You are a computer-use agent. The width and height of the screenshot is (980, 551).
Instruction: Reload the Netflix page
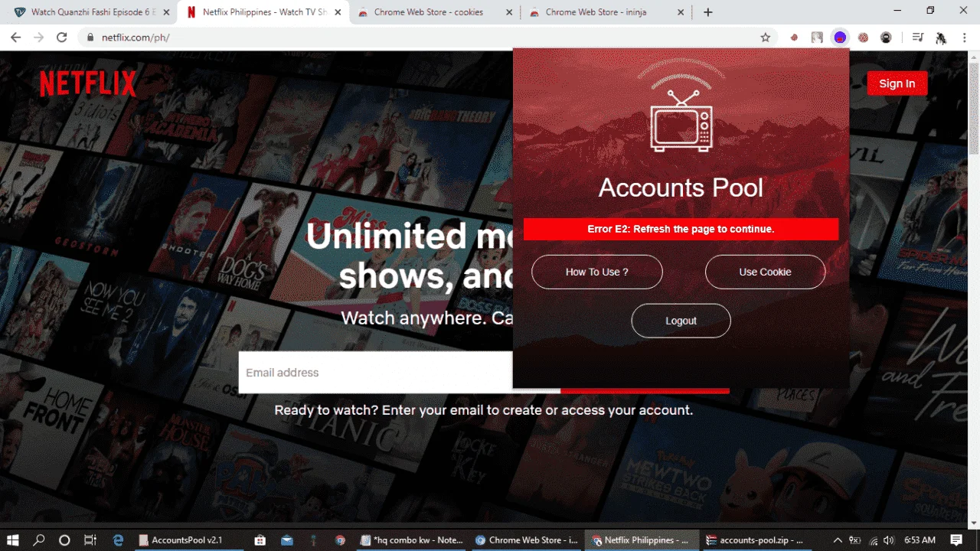point(62,37)
